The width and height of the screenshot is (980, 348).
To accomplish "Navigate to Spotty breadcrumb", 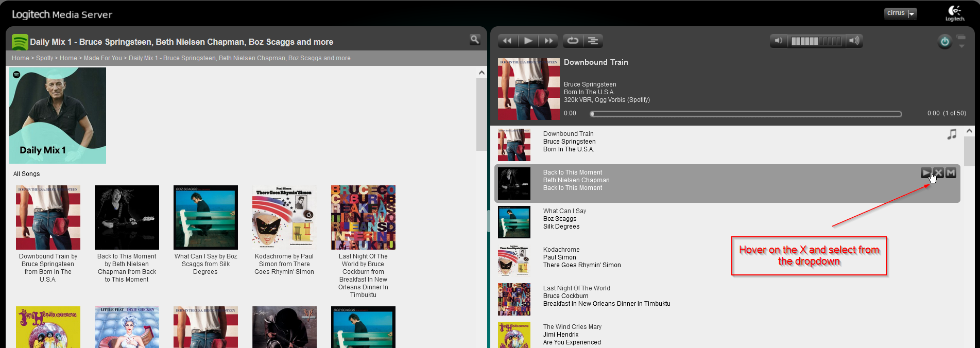I will point(45,58).
